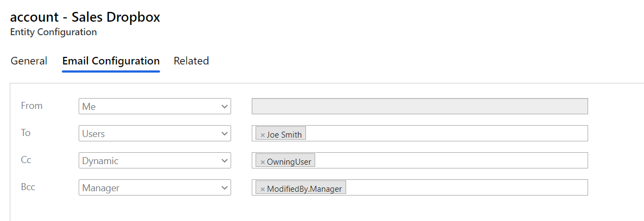Select the Email Configuration tab
This screenshot has width=644, height=221.
pos(111,61)
